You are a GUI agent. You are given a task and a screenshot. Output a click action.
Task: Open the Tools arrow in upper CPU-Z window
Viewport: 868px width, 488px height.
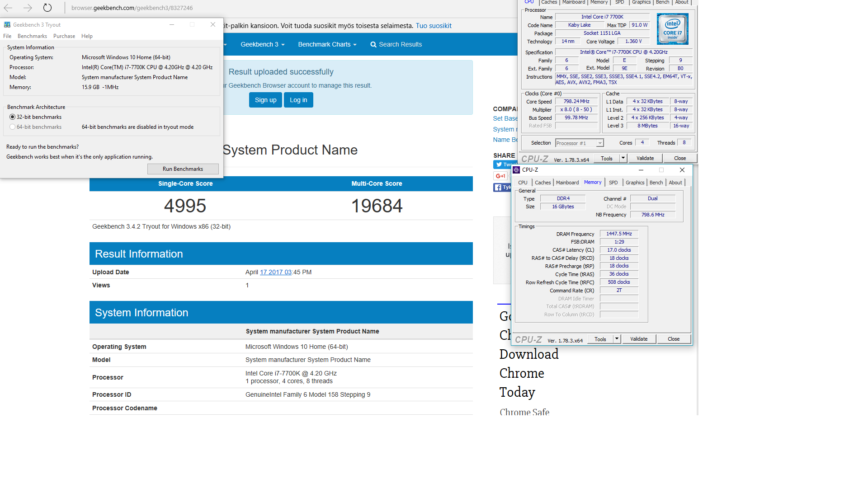click(x=623, y=158)
